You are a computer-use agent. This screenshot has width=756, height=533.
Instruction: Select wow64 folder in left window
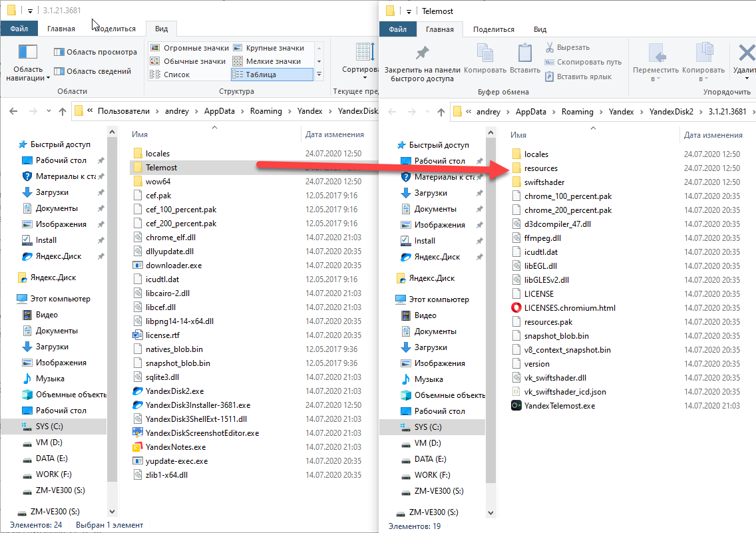(158, 181)
